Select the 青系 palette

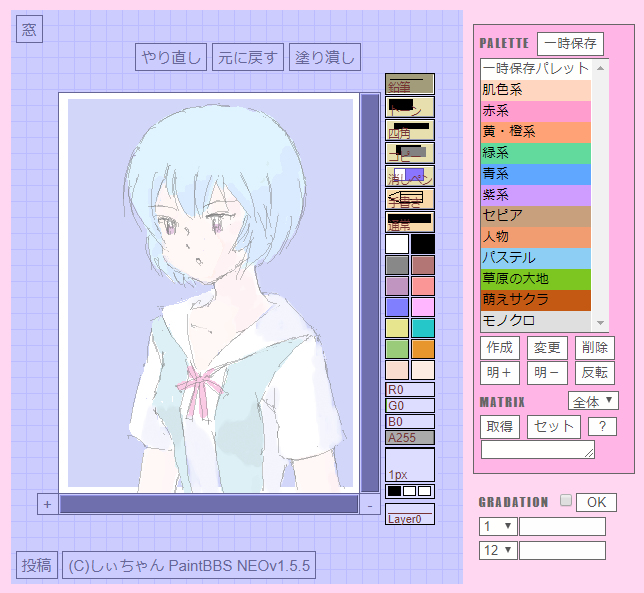(536, 174)
